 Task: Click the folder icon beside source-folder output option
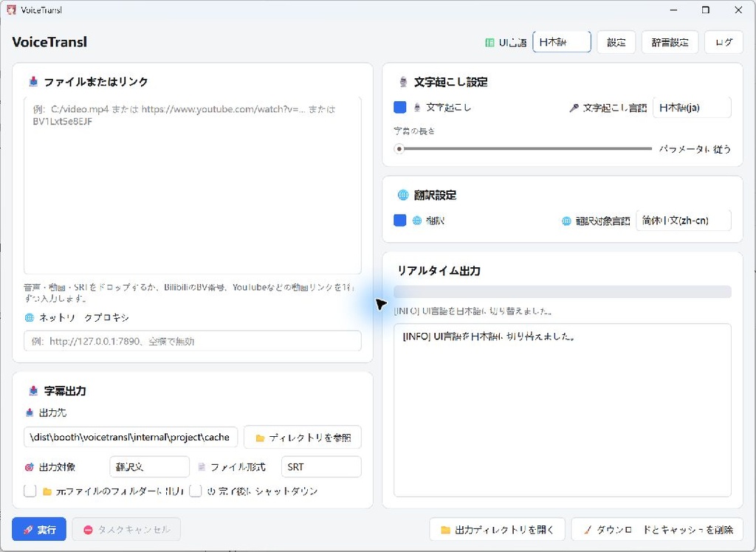point(47,491)
